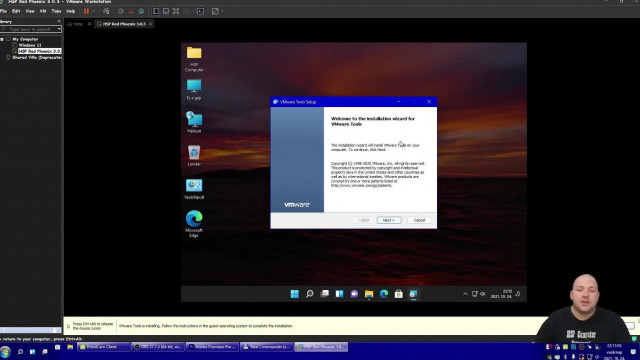This screenshot has height=360, width=640.
Task: Switch to Adobe Premiere Pro in host taskbar
Action: pos(212,347)
